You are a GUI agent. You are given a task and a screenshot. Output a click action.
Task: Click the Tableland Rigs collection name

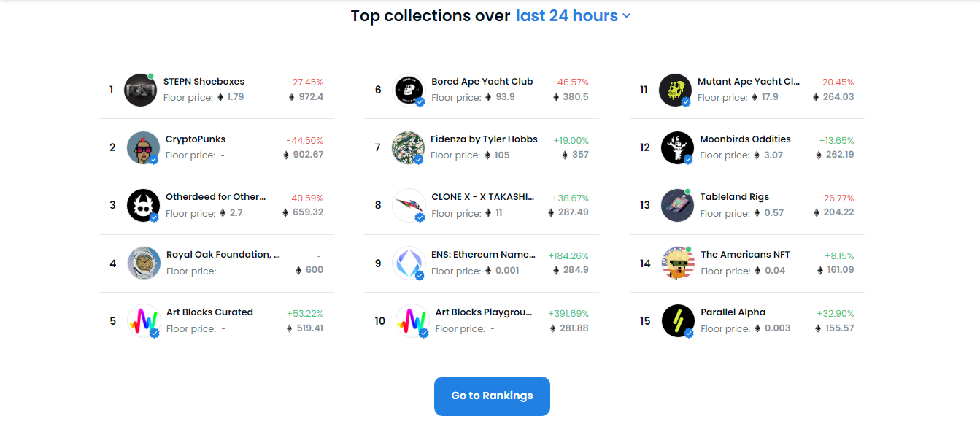735,197
